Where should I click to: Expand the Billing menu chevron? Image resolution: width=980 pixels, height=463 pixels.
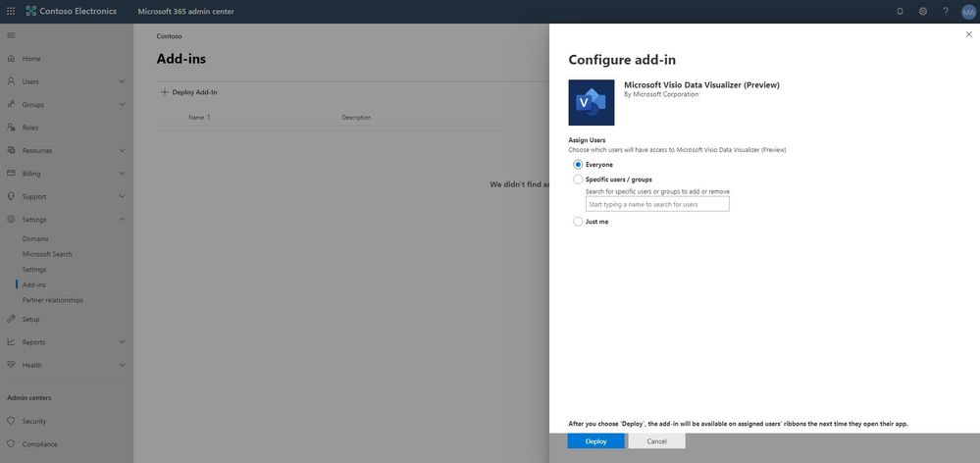122,173
